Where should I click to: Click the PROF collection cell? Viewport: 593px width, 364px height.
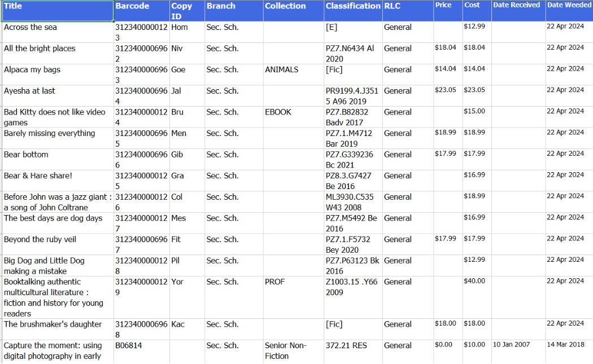(x=294, y=297)
